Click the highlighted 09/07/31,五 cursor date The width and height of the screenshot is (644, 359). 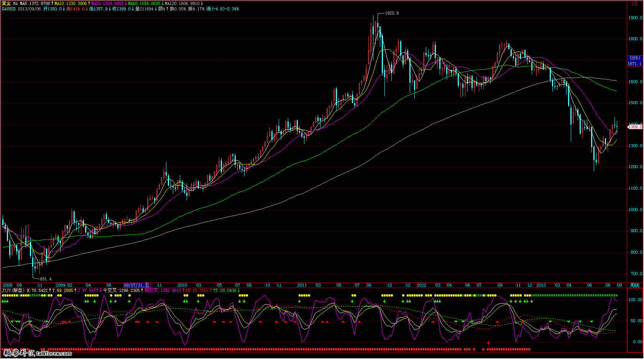coord(137,285)
